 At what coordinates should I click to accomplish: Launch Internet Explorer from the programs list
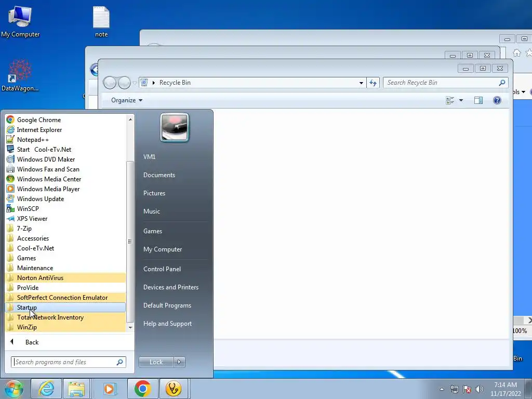[65, 129]
